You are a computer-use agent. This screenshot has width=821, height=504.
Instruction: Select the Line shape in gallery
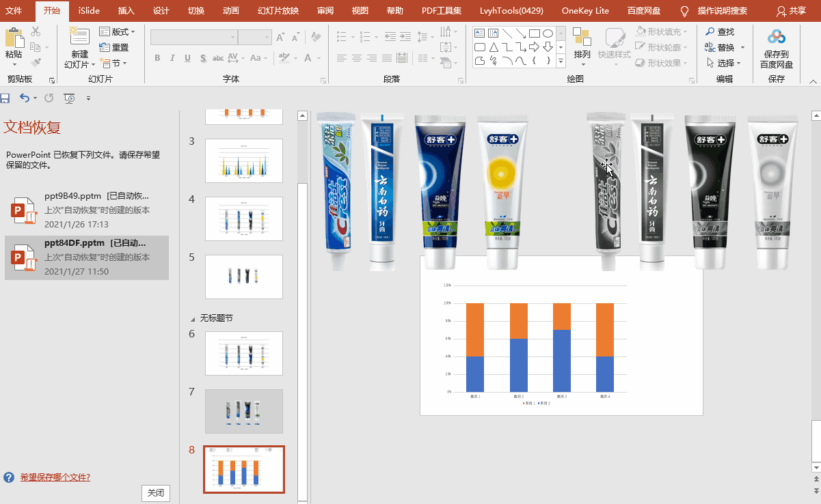click(x=507, y=33)
